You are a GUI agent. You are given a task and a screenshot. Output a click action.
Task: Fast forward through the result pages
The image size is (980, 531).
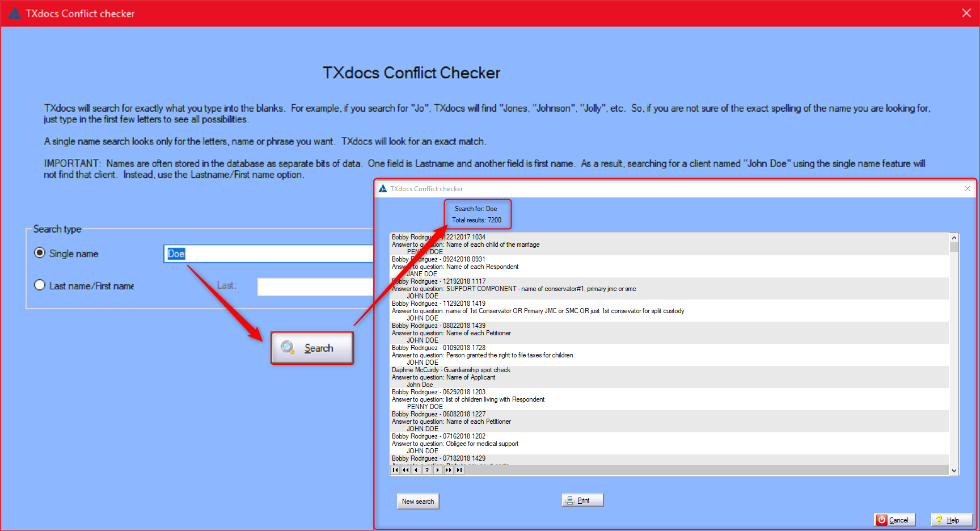[x=448, y=470]
